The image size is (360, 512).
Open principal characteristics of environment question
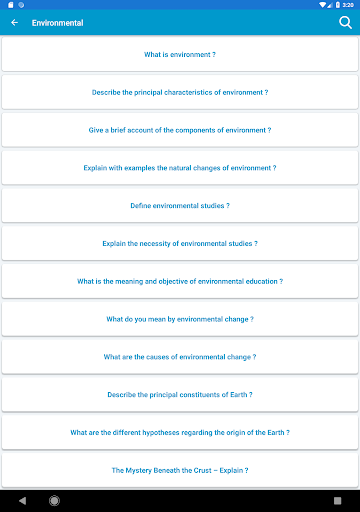(x=180, y=92)
